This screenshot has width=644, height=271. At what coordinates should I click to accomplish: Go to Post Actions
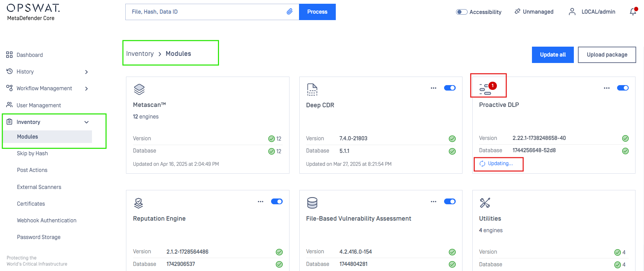pos(32,170)
